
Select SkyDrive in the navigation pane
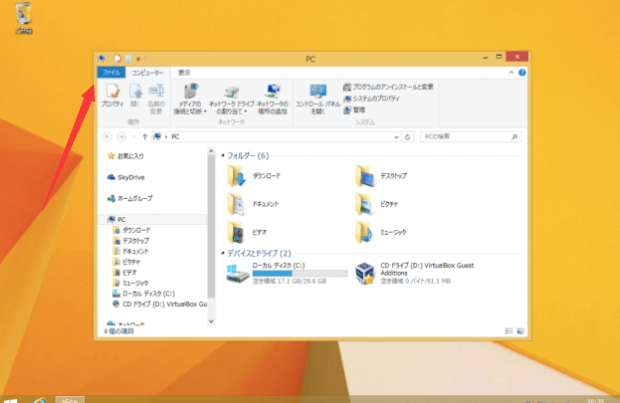[x=126, y=177]
